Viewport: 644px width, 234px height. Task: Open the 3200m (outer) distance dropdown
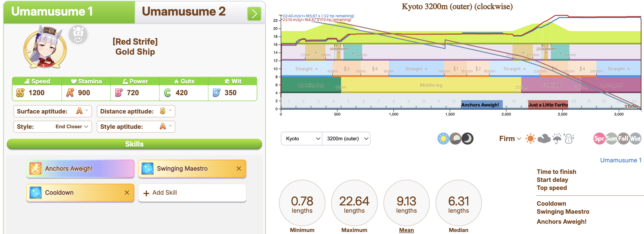coord(346,139)
